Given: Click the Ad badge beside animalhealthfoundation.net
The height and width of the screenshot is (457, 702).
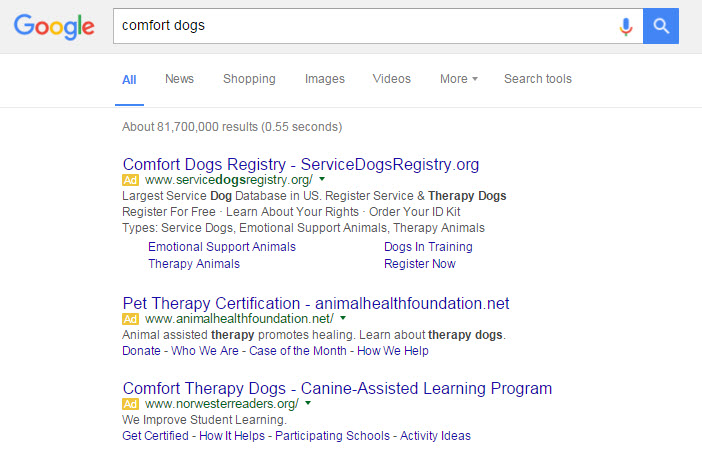Looking at the screenshot, I should [130, 319].
